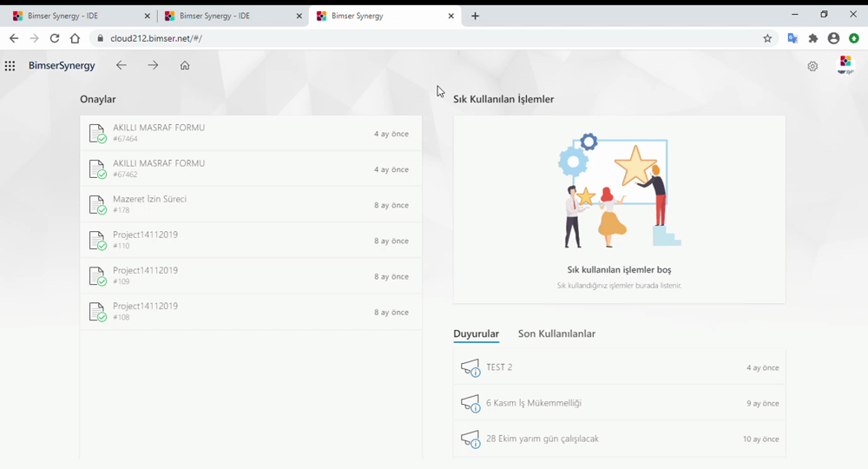Go to the Synergy home icon

click(185, 66)
